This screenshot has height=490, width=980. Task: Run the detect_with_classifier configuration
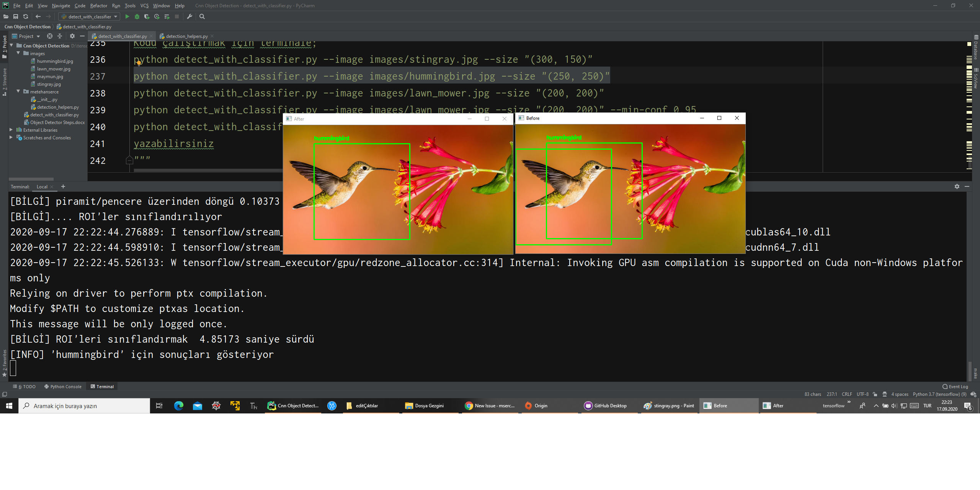point(127,16)
